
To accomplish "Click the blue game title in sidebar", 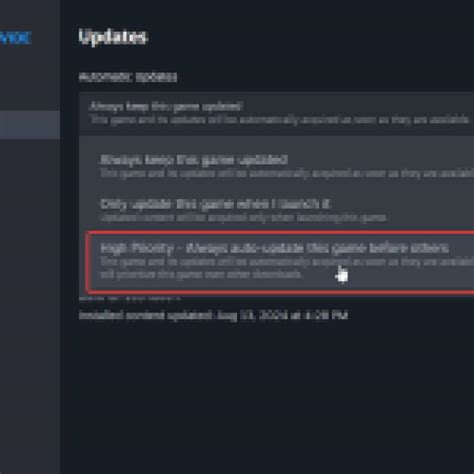I will [15, 38].
